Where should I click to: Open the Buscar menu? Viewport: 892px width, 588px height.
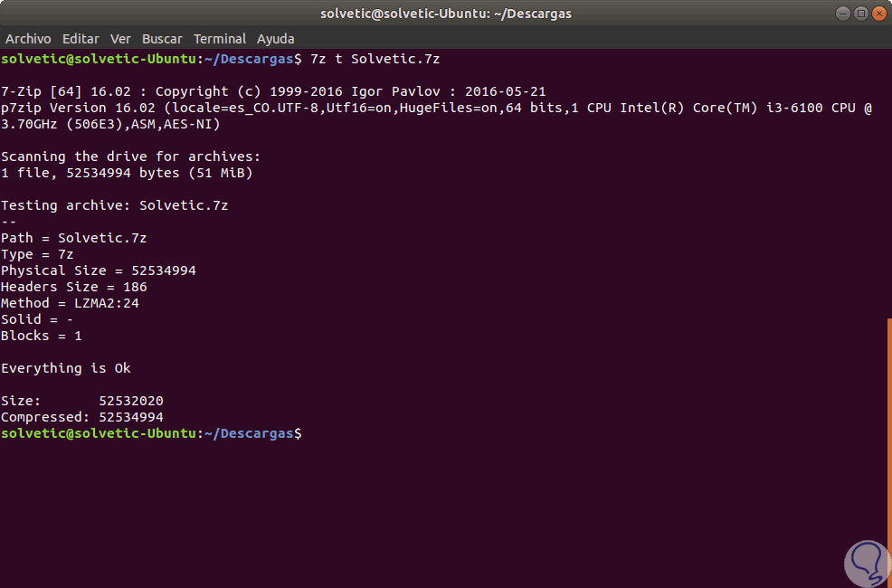(x=162, y=39)
